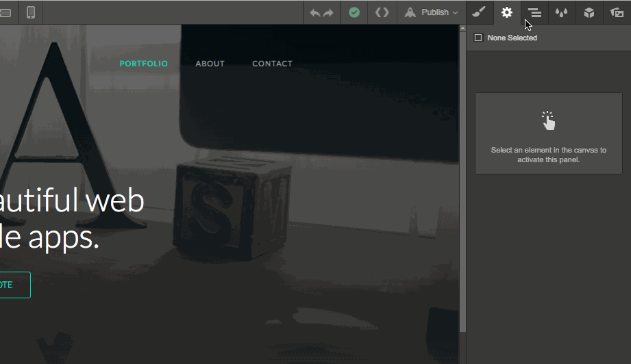Click the Publish dropdown arrow
The width and height of the screenshot is (631, 364).
455,13
